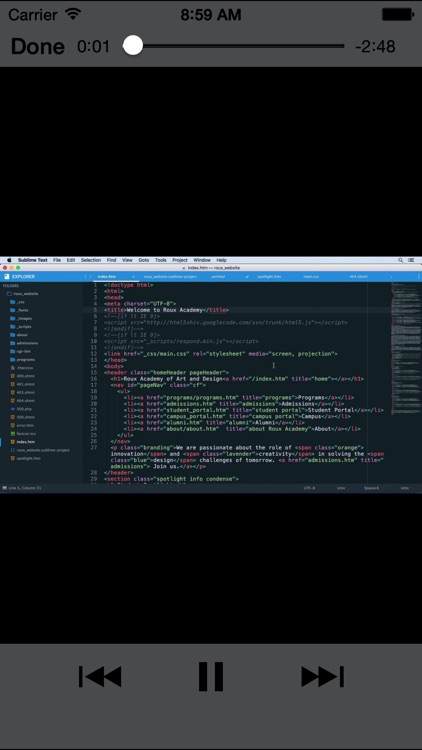Skip to the next track

pyautogui.click(x=322, y=676)
